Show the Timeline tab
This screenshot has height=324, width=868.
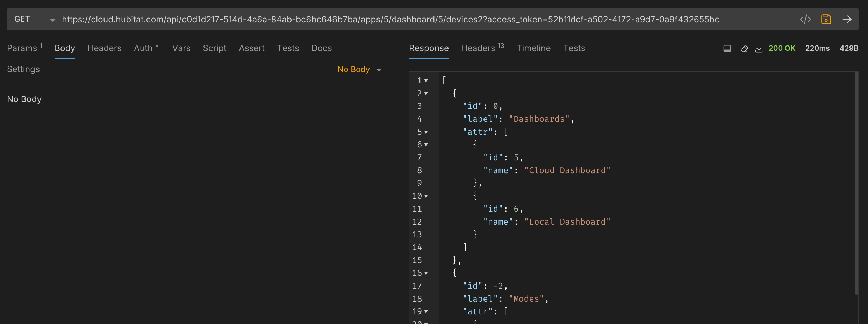pyautogui.click(x=533, y=48)
